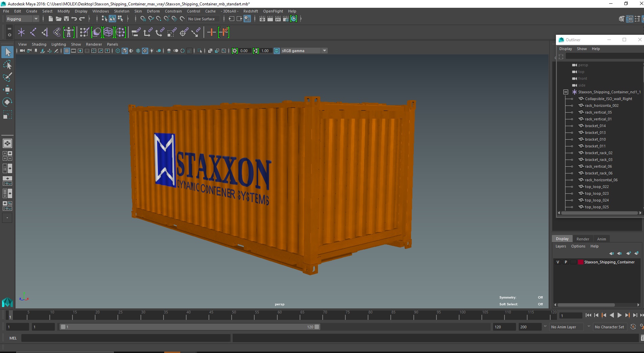Toggle V visibility of Staxxon_Shipping_Container layer
Image resolution: width=644 pixels, height=353 pixels.
coord(558,262)
